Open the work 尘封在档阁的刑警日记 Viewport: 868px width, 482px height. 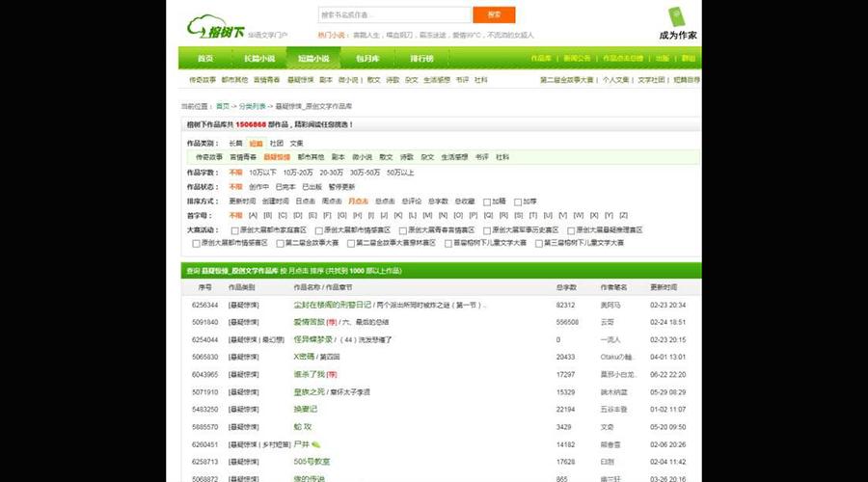(x=332, y=305)
